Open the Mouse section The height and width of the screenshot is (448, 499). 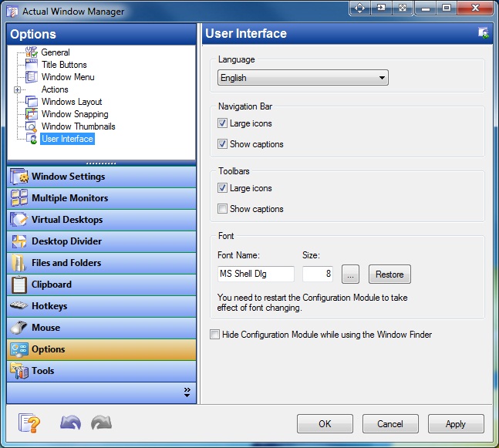(x=101, y=328)
